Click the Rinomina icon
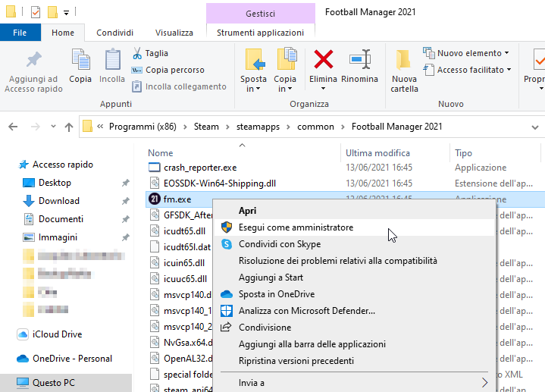This screenshot has width=545, height=392. tap(360, 59)
